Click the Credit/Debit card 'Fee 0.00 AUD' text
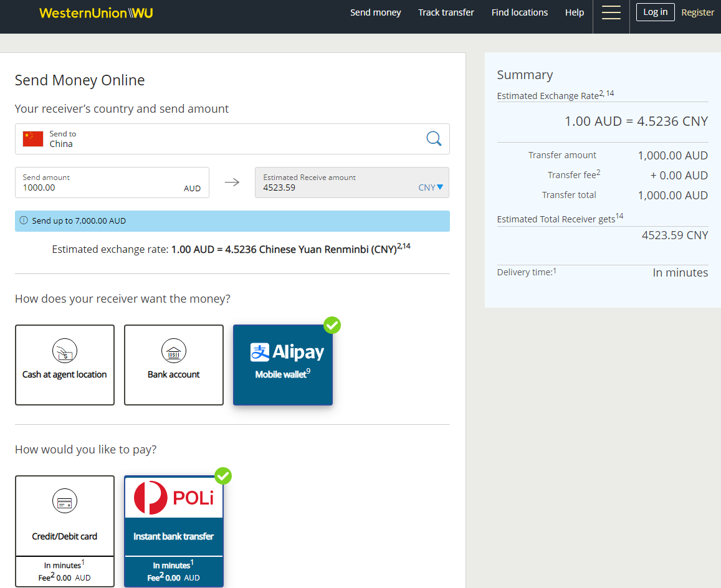Screen dimensions: 721x588 64,577
